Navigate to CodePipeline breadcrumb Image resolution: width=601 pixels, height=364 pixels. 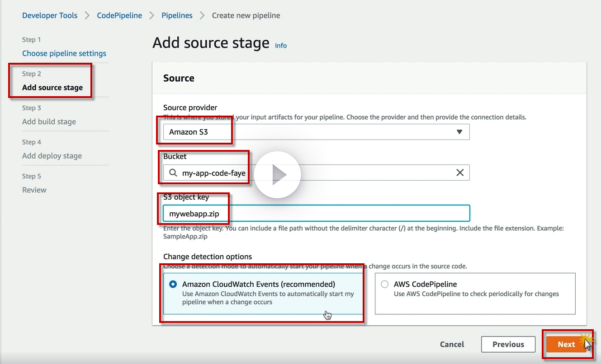tap(119, 15)
